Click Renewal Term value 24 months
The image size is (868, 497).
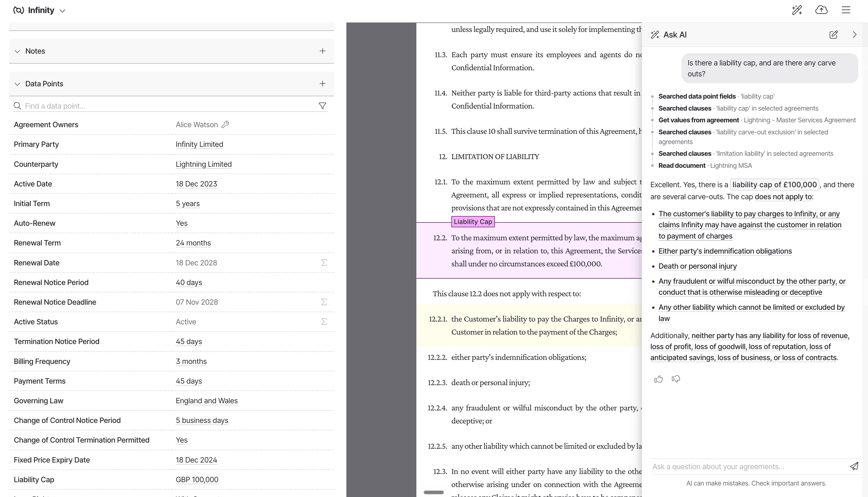193,243
